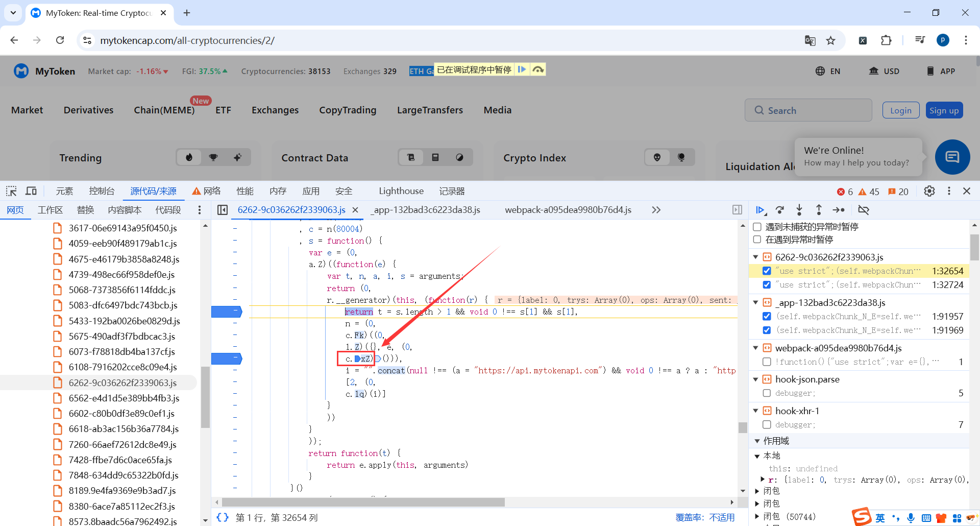Resume script execution in debugger sidebar
980x526 pixels.
[761, 210]
